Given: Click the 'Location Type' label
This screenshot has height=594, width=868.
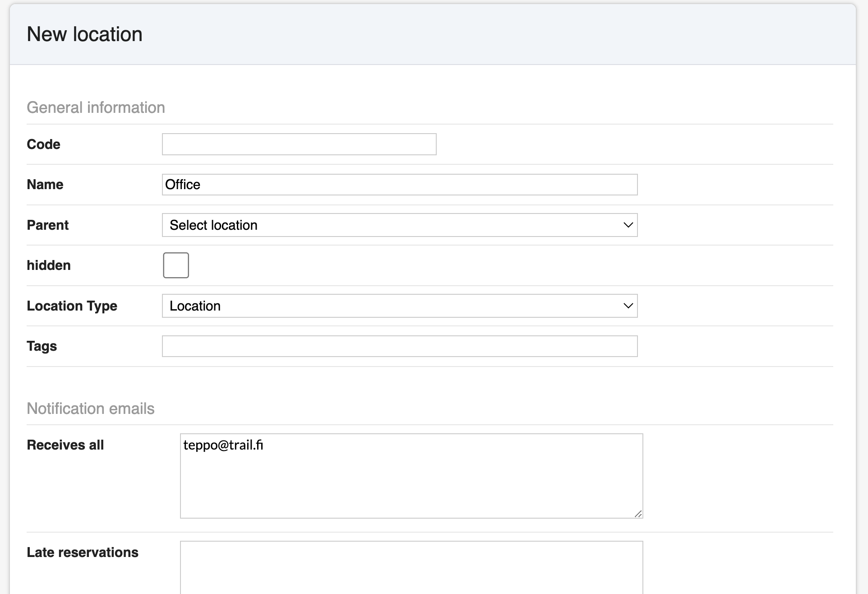Looking at the screenshot, I should (x=72, y=306).
